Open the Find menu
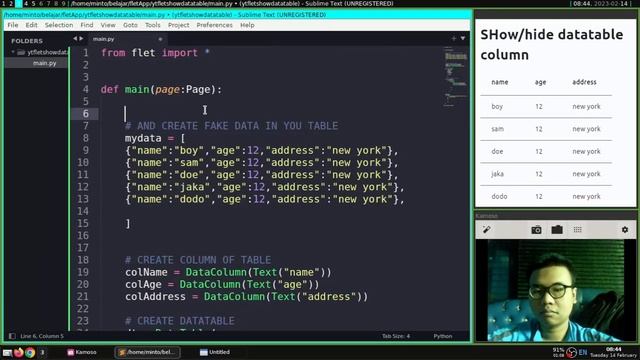 87,25
